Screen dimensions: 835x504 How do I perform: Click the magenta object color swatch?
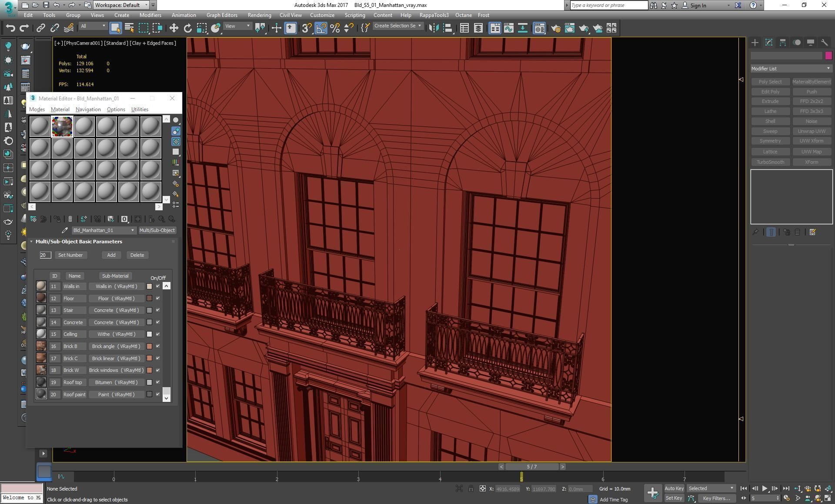click(x=828, y=56)
